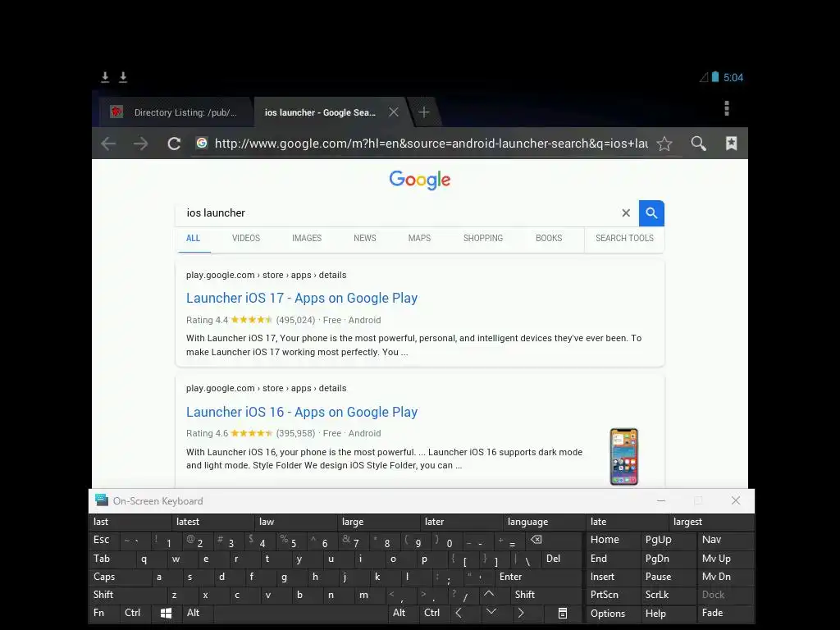This screenshot has width=840, height=630.
Task: Select the BOOKS search filter
Action: 549,239
